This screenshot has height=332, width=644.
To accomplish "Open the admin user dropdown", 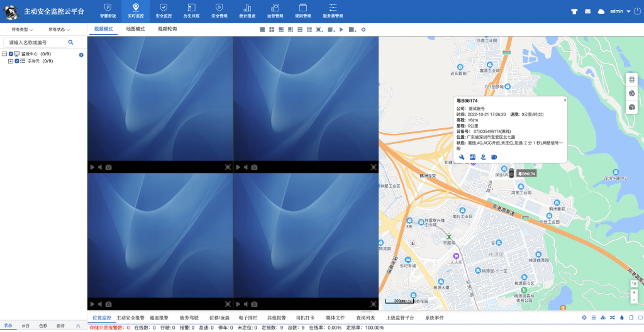I will [619, 11].
